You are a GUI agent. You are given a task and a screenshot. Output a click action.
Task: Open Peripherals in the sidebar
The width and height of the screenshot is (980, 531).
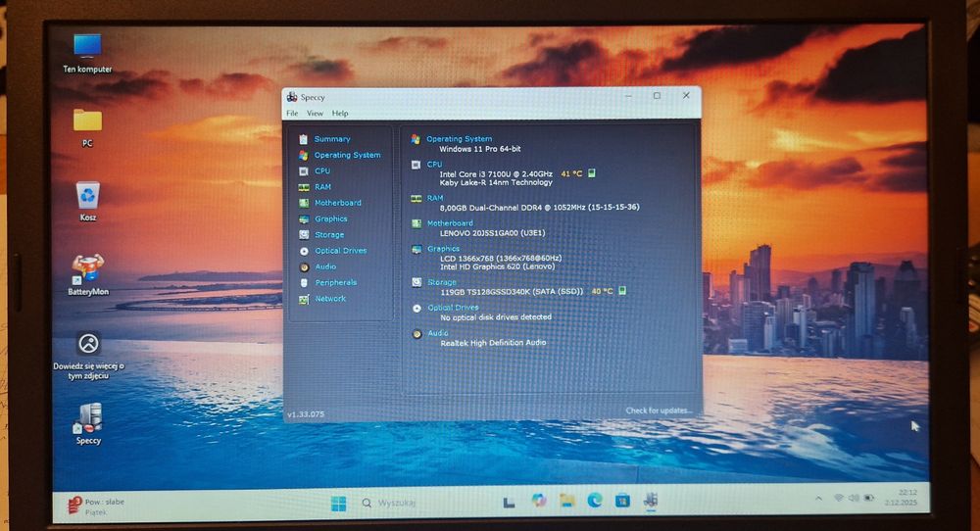[335, 282]
